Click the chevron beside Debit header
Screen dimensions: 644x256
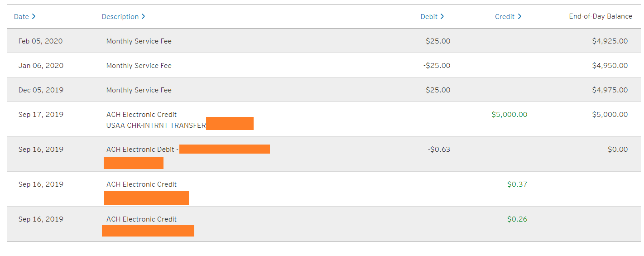(x=442, y=17)
